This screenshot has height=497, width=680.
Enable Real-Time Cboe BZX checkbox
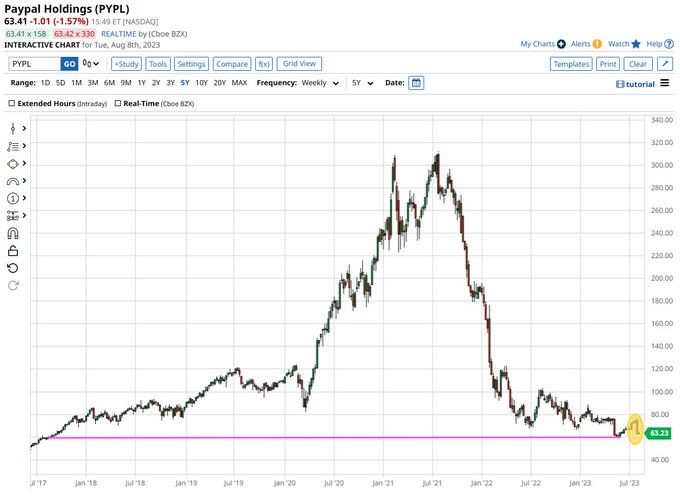pyautogui.click(x=118, y=103)
